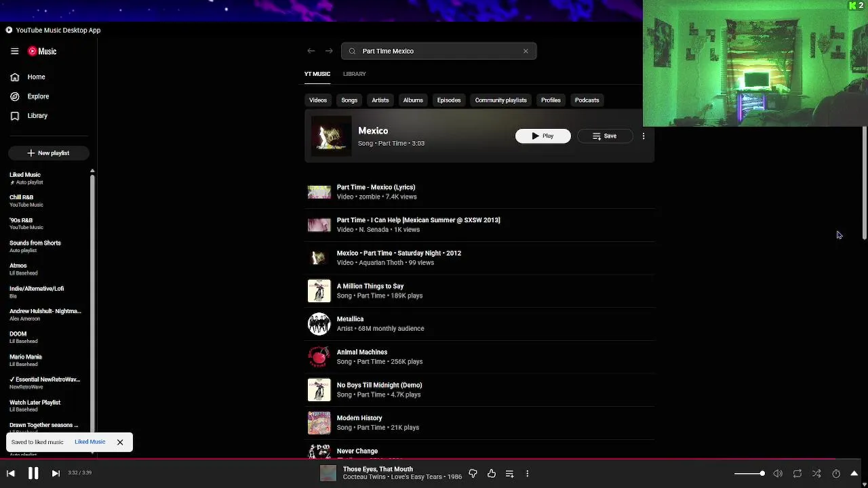Expand the player page arrow
This screenshot has height=488, width=868.
click(854, 474)
